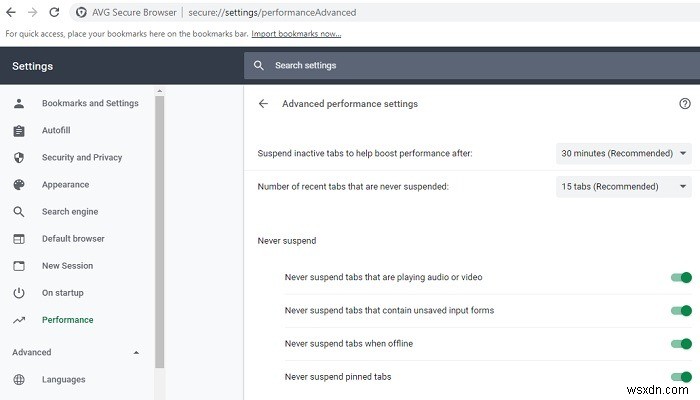Select Default browser in the sidebar

coord(73,239)
